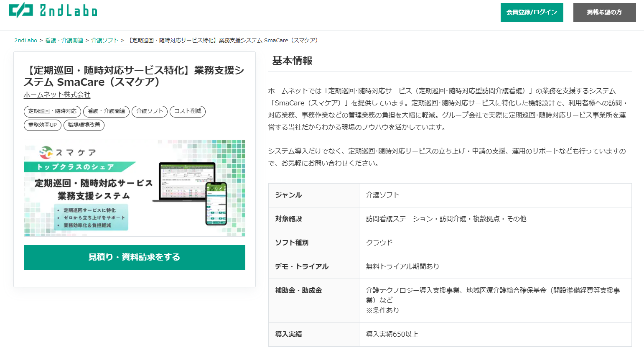Select the 介護ソフト tag pill
This screenshot has width=644, height=353.
(x=150, y=111)
